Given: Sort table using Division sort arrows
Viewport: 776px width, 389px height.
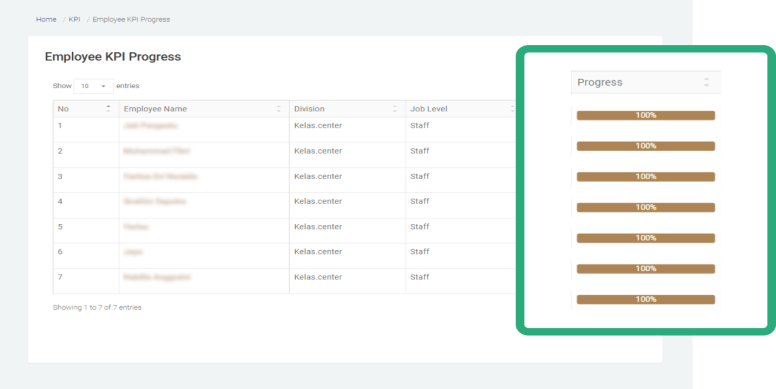Looking at the screenshot, I should [x=395, y=109].
